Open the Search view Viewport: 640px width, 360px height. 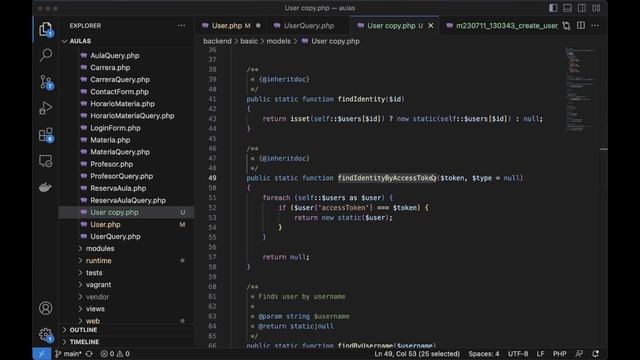coord(46,55)
